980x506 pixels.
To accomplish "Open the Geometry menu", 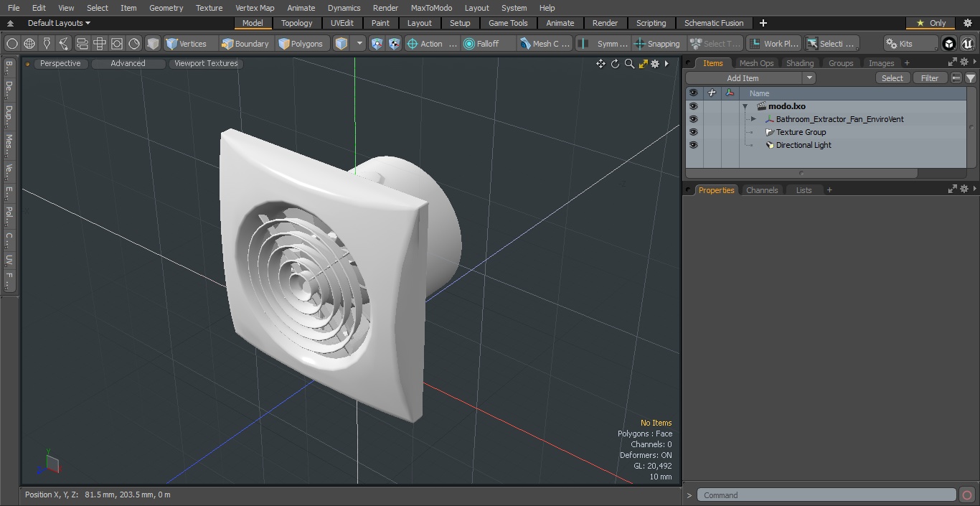I will point(166,8).
